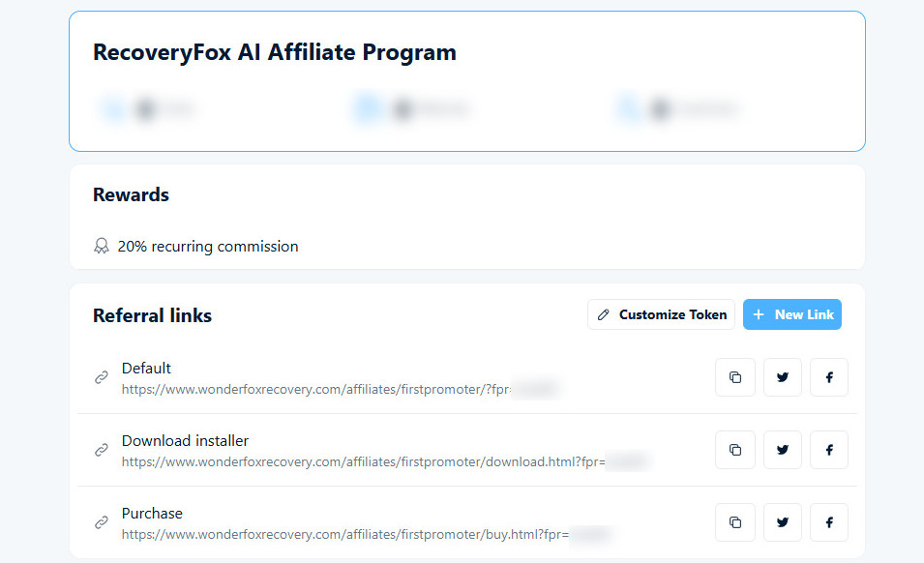Screen dimensions: 924x563
Task: Share the Default link on Facebook
Action: coord(829,377)
